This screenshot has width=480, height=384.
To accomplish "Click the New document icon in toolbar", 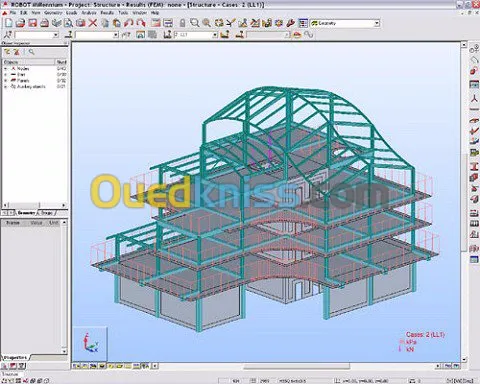I will (9, 23).
